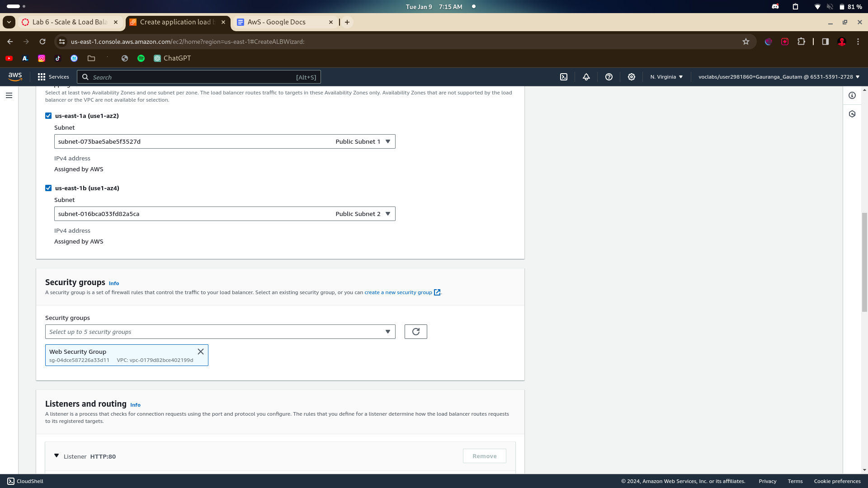
Task: Open the security groups selection dropdown
Action: pos(220,332)
